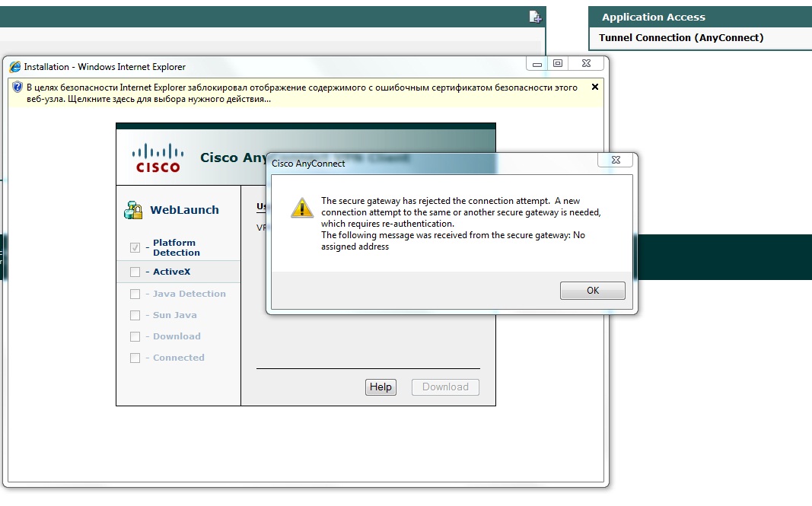The image size is (812, 506).
Task: Click OK in the Cisco AnyConnect dialog
Action: 592,291
